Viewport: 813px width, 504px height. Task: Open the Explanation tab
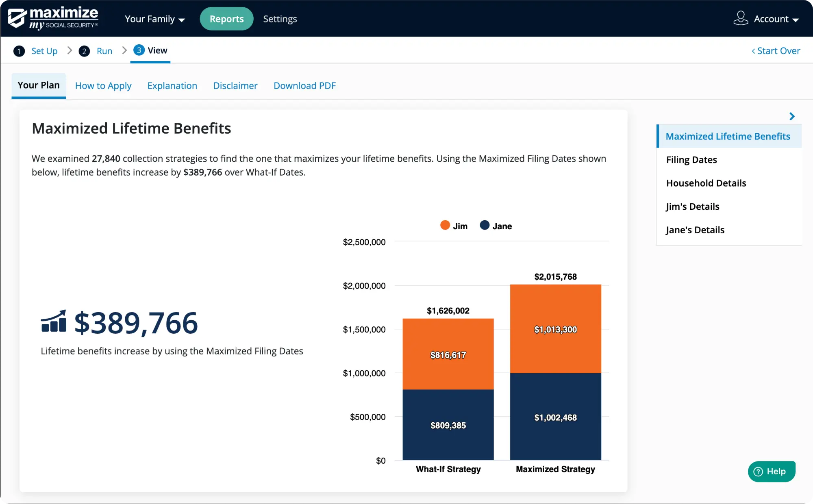point(172,86)
